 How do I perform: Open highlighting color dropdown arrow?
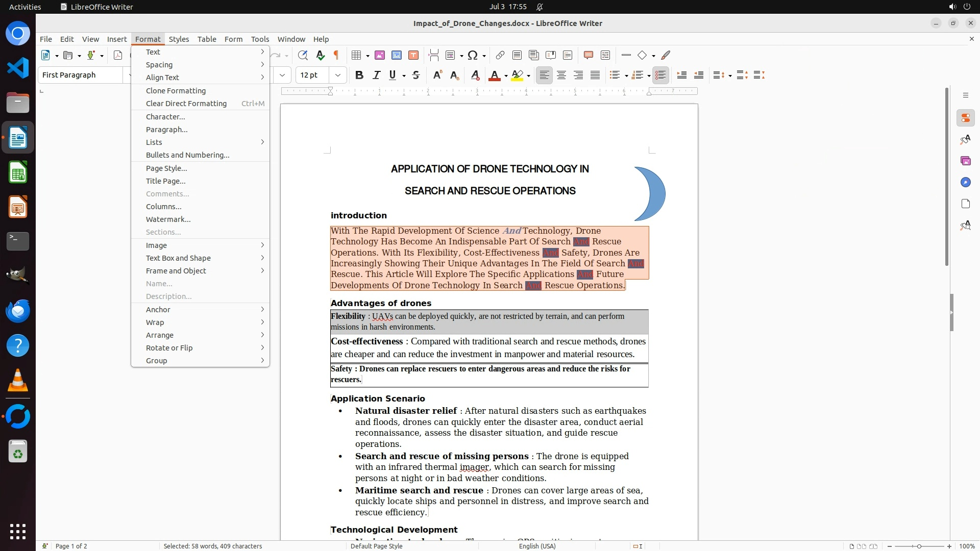pyautogui.click(x=529, y=76)
